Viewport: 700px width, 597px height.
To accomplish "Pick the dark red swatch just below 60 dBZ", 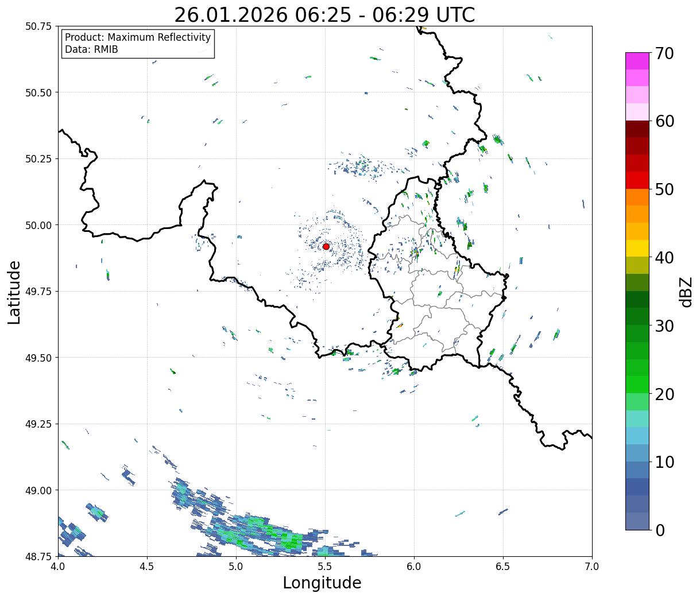I will 637,129.
